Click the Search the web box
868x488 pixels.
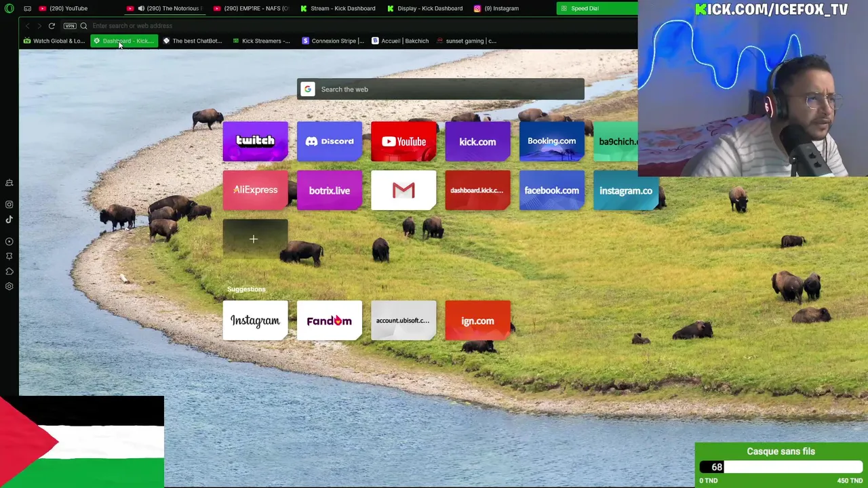tap(440, 89)
